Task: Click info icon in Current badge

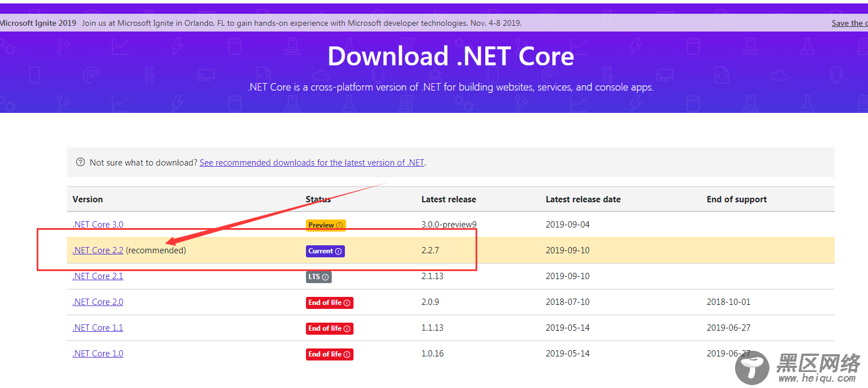Action: 338,251
